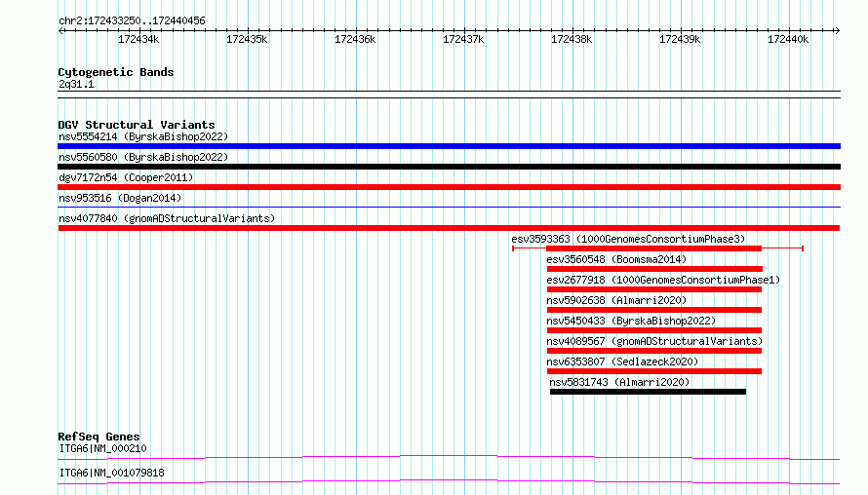Screen dimensions: 868x495
Task: Click ruler position 172436k
Action: coord(355,39)
